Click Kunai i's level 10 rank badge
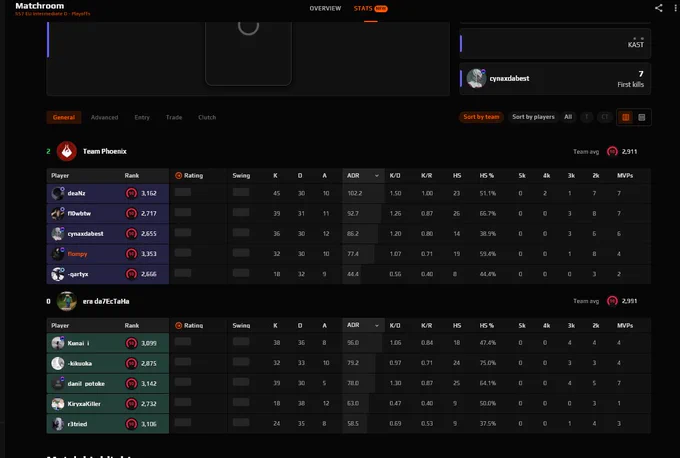The width and height of the screenshot is (680, 458). [x=131, y=343]
